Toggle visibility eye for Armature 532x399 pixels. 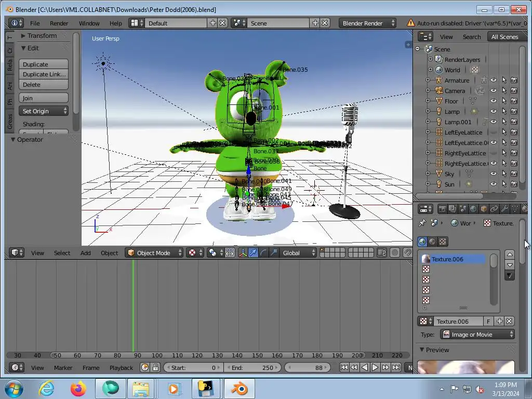tap(494, 80)
